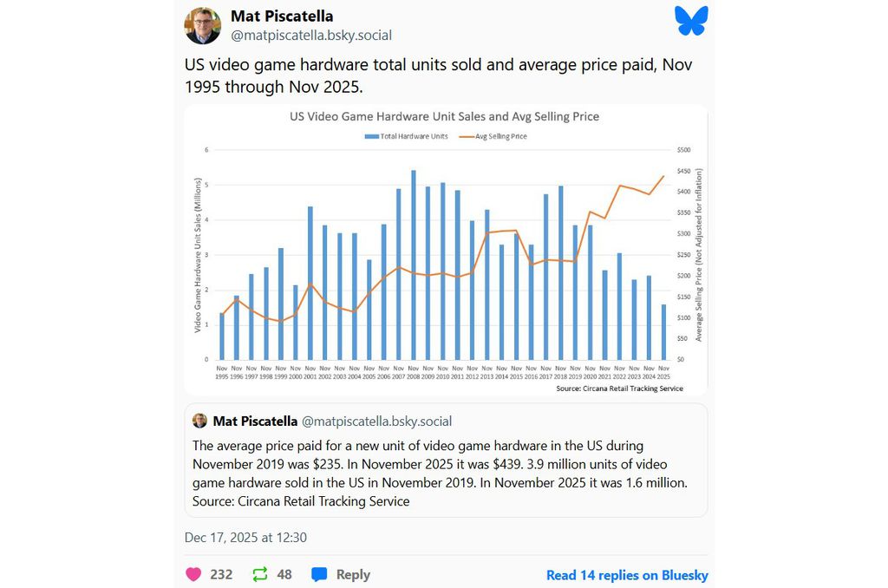Viewport: 888px width, 588px height.
Task: Click the small avatar in the quoted post
Action: [200, 421]
